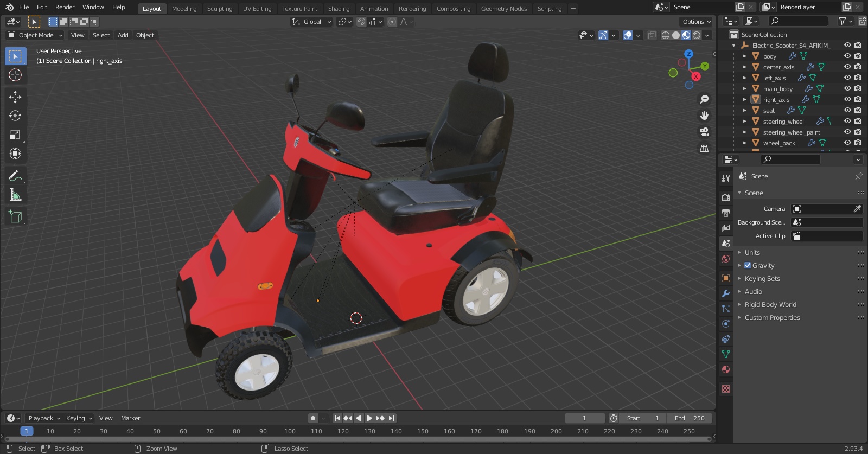Open the Render menu
The width and height of the screenshot is (868, 454).
pyautogui.click(x=65, y=7)
